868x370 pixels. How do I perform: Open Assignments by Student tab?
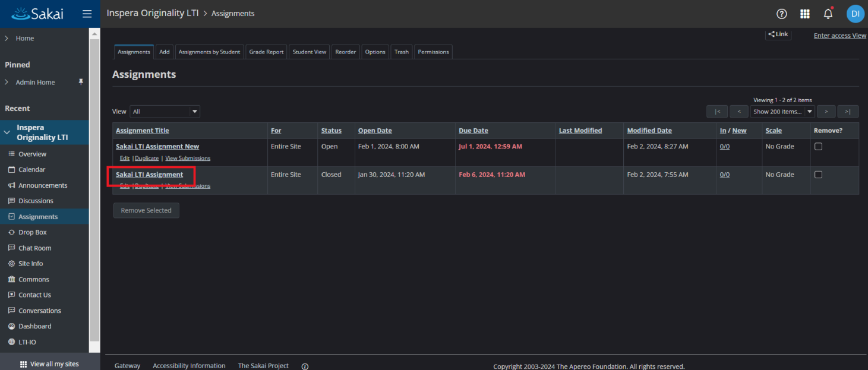tap(209, 52)
